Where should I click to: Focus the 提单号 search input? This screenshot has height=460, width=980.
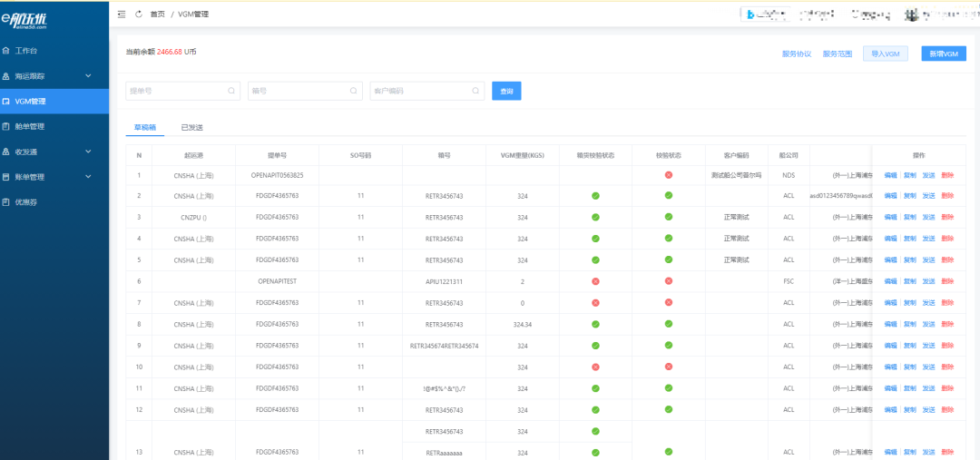182,91
